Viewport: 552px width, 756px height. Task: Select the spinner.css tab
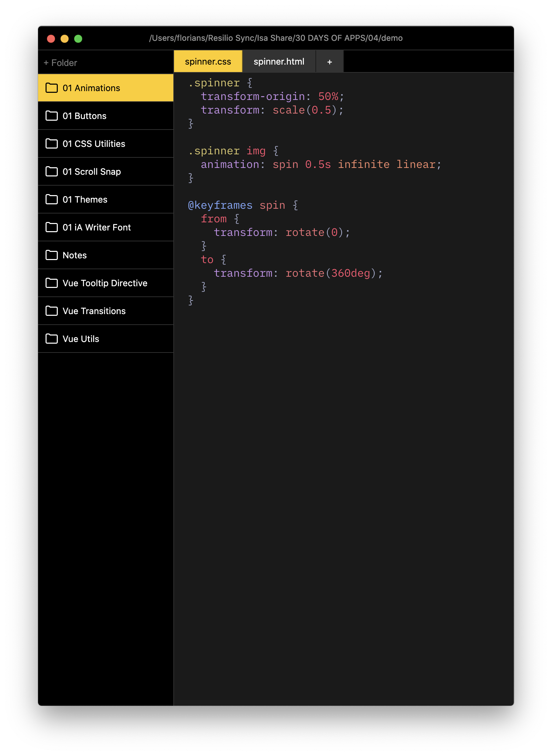tap(208, 62)
